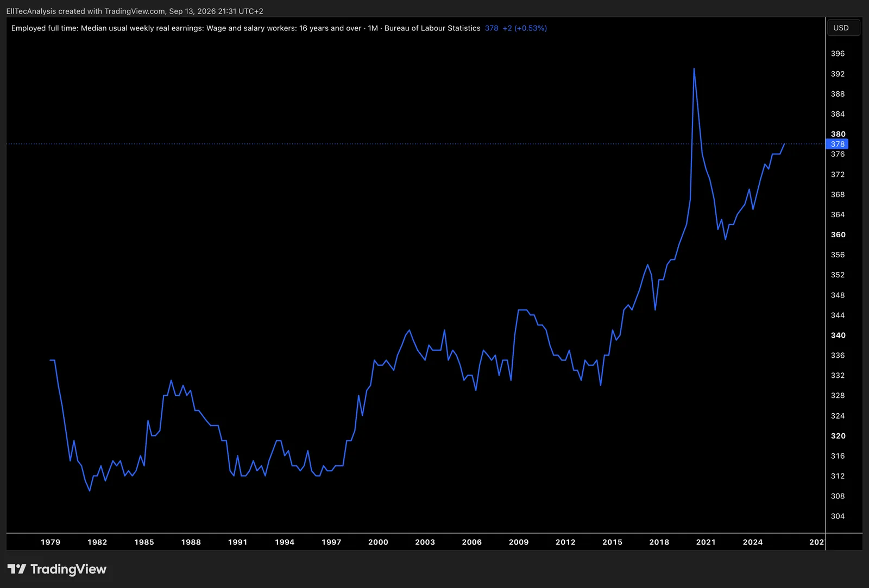The width and height of the screenshot is (869, 588).
Task: Click the 2000 label on time axis
Action: pos(378,542)
